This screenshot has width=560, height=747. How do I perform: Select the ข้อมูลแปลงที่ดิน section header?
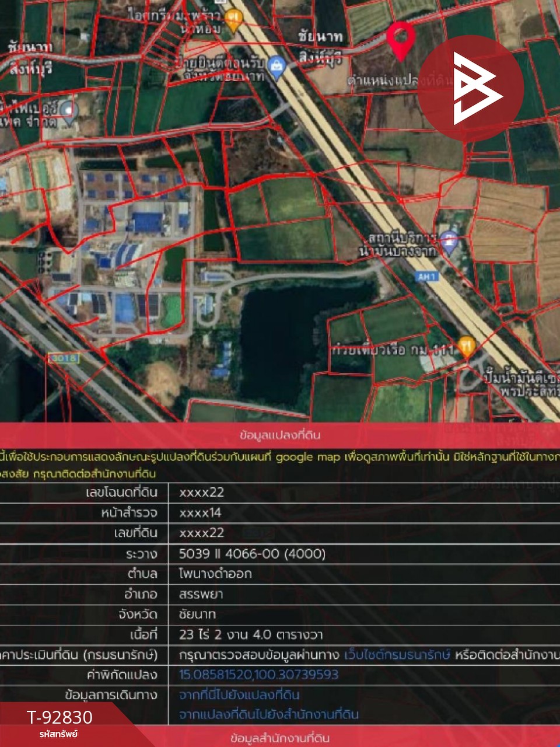[280, 435]
